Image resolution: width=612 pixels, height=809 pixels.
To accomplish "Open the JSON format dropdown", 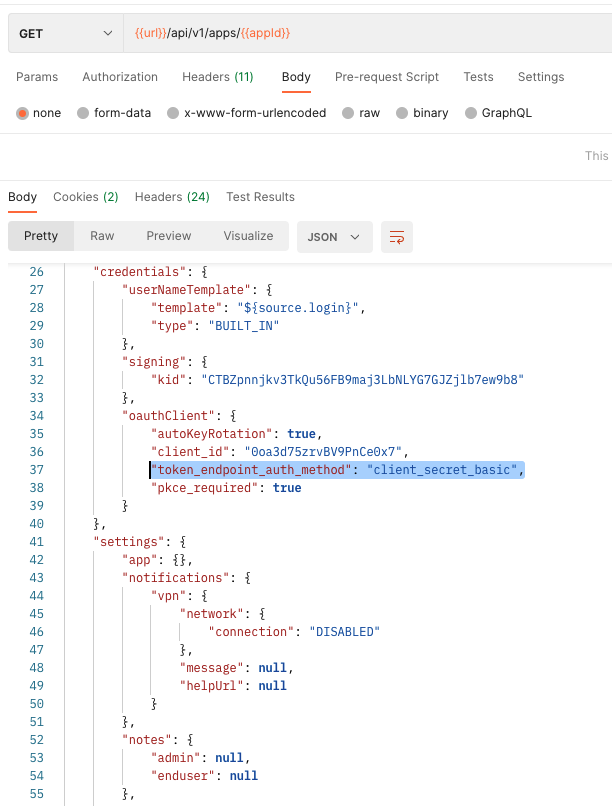I will tap(334, 237).
